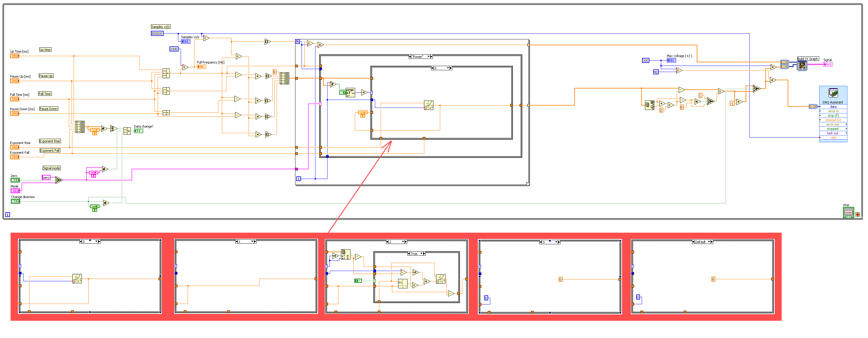Image resolution: width=868 pixels, height=338 pixels.
Task: Click the orange feedback node in Power case
Action: [363, 114]
